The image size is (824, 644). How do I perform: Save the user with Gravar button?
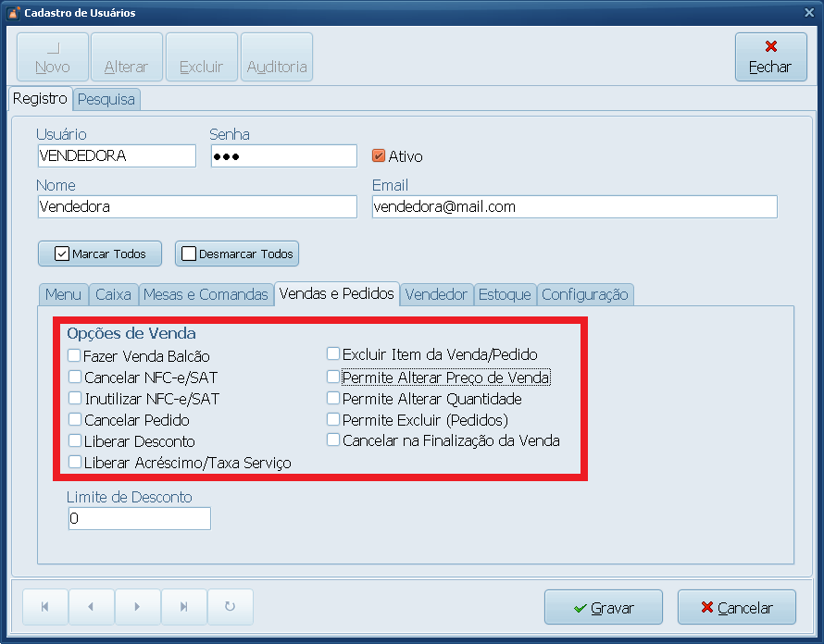click(x=604, y=608)
